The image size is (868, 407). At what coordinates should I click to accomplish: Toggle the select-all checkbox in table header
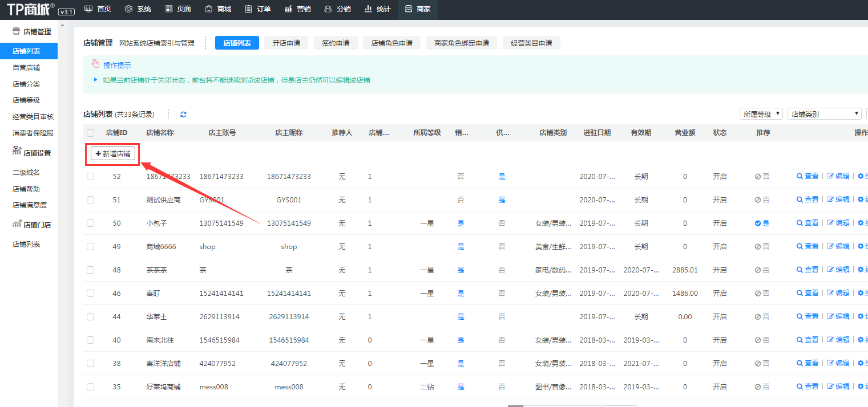pos(91,133)
